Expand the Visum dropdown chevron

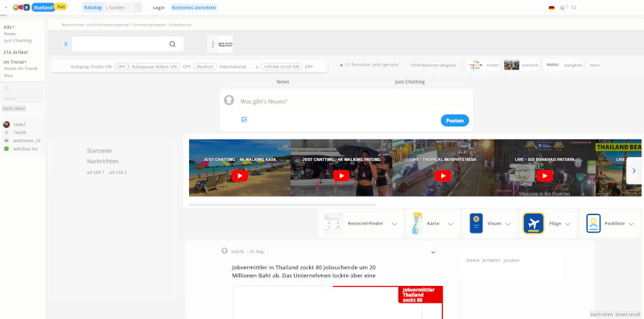pyautogui.click(x=508, y=224)
